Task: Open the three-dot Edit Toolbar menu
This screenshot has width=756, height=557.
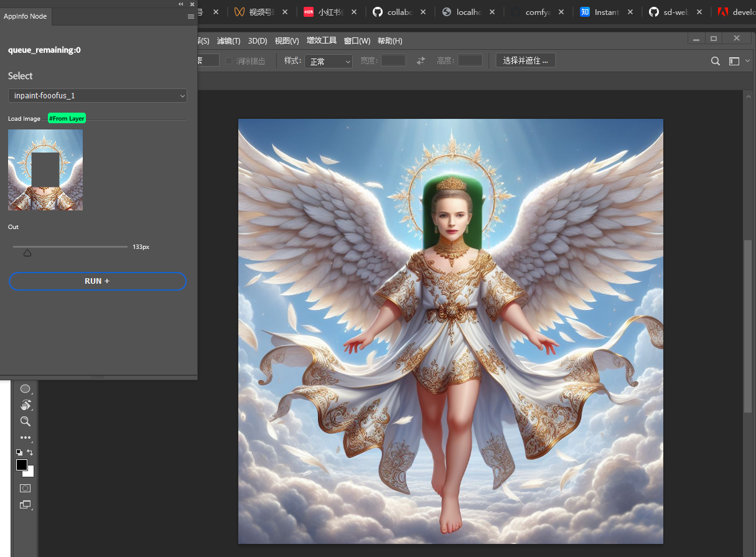Action: click(25, 438)
